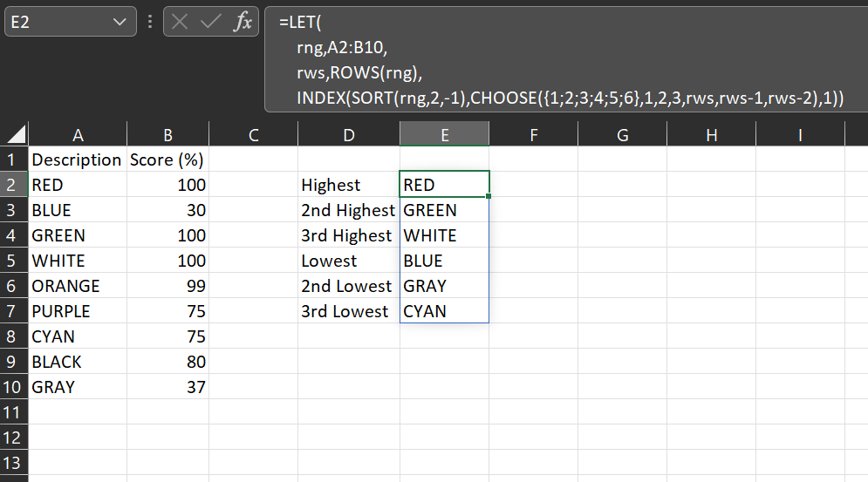Click the Highest label cell
The height and width of the screenshot is (482, 868).
349,185
